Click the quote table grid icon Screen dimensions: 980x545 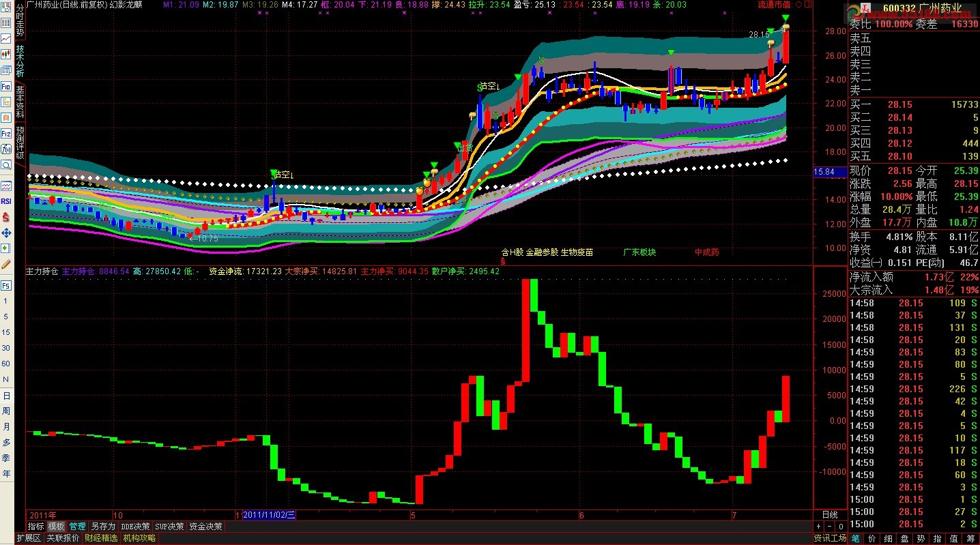coord(6,23)
